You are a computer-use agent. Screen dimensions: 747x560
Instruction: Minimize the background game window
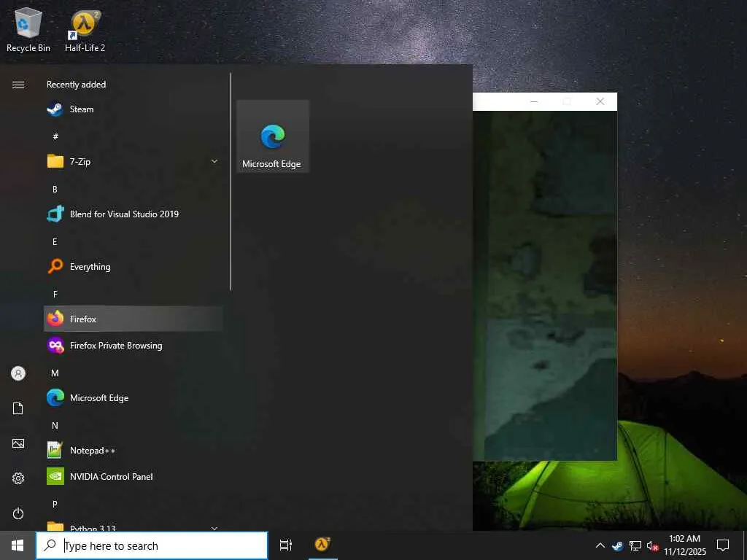(x=534, y=101)
